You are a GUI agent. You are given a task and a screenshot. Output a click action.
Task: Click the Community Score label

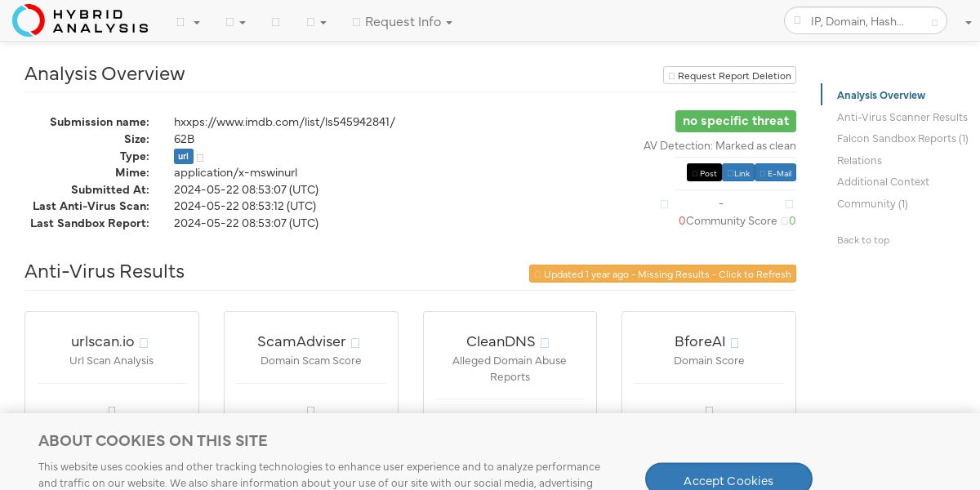coord(732,221)
